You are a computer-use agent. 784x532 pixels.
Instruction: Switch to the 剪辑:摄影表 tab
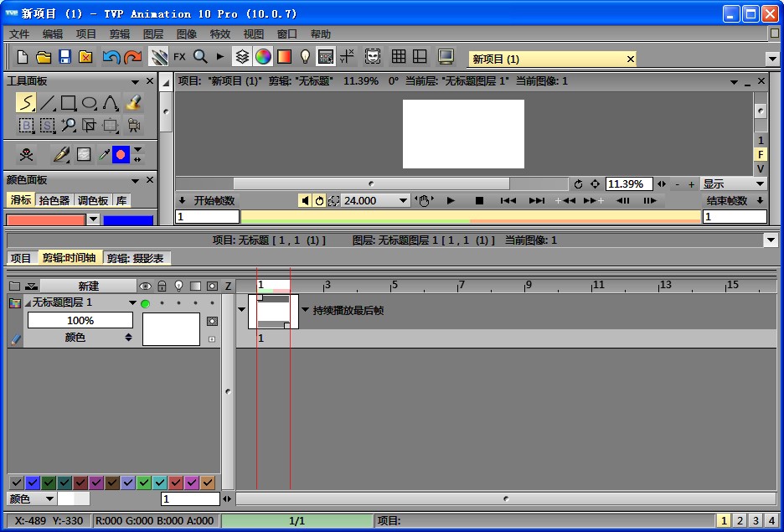(138, 257)
